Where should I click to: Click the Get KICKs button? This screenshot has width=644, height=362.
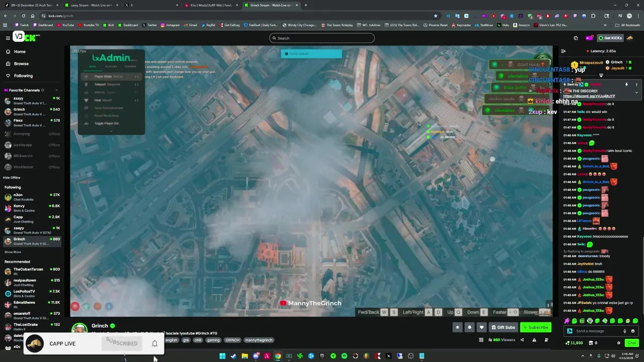[610, 38]
